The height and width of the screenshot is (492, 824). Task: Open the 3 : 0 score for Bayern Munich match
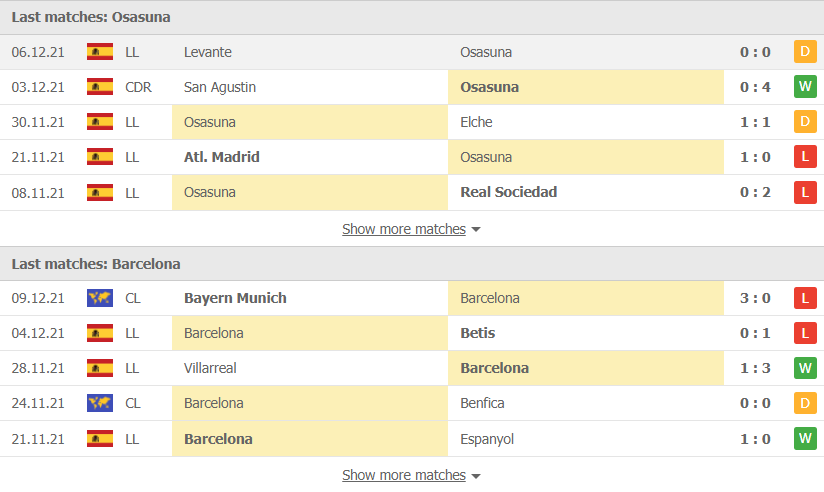[x=755, y=298]
